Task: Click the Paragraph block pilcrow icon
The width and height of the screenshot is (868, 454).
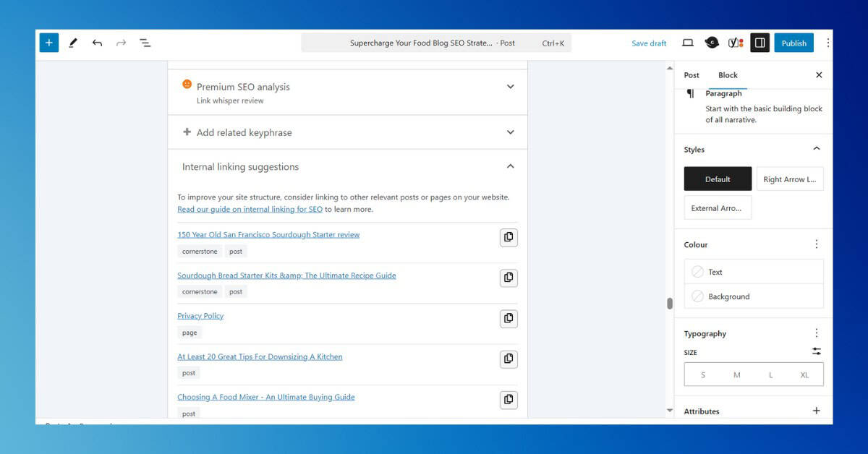Action: 690,93
